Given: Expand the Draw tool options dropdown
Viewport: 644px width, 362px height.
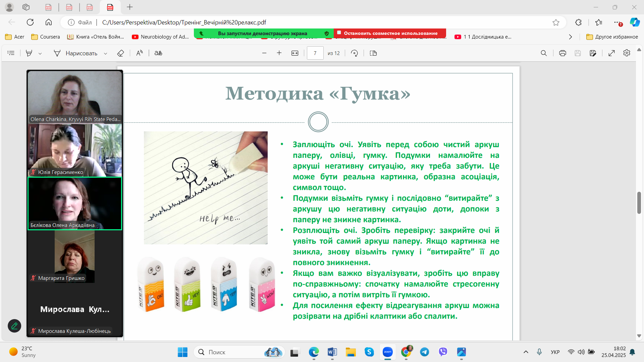Looking at the screenshot, I should pos(106,54).
